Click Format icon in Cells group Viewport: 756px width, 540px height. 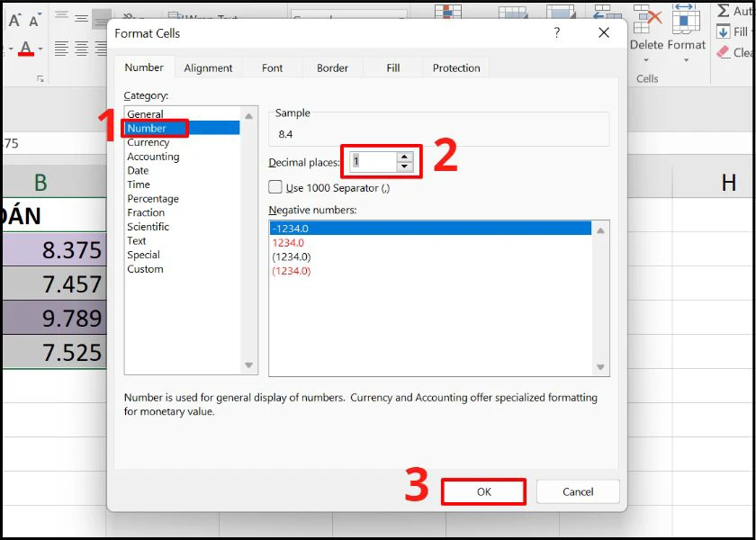[686, 19]
